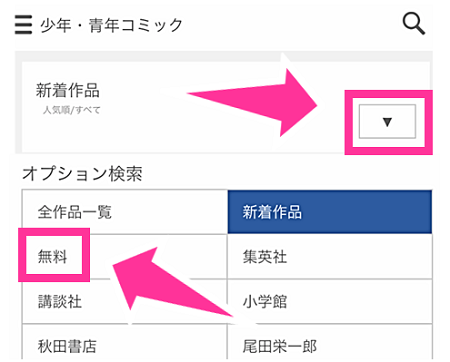Select the highlighted 新着作品 option cell
This screenshot has width=450, height=362.
[x=330, y=212]
